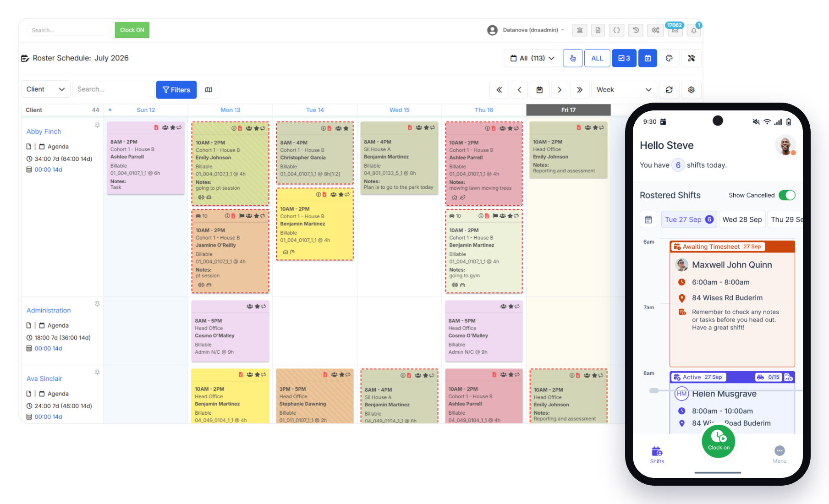Go to previous week arrow
Viewport: 829px width, 504px height.
click(x=519, y=90)
